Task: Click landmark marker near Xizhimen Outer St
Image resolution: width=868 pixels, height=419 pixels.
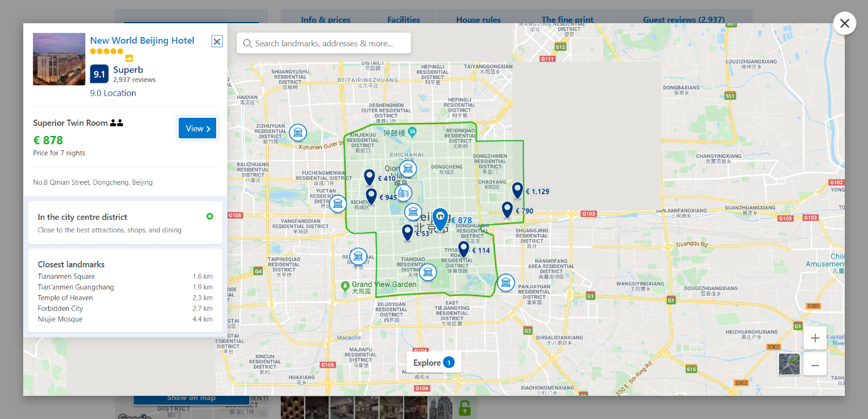Action: (298, 133)
